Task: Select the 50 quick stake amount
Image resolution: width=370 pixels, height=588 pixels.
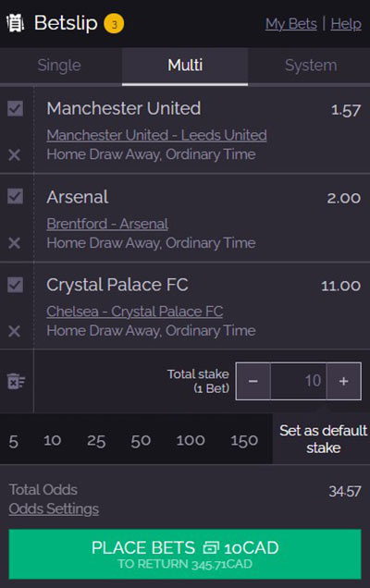Action: (141, 441)
